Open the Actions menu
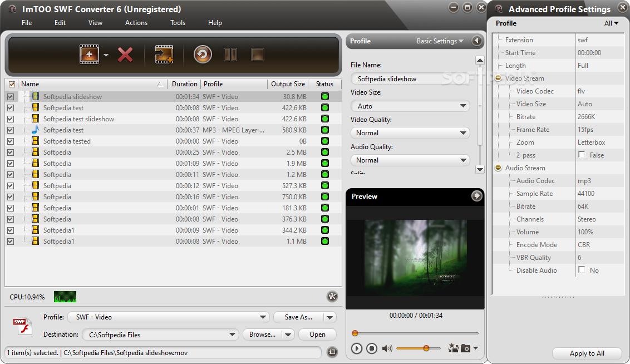 point(136,22)
